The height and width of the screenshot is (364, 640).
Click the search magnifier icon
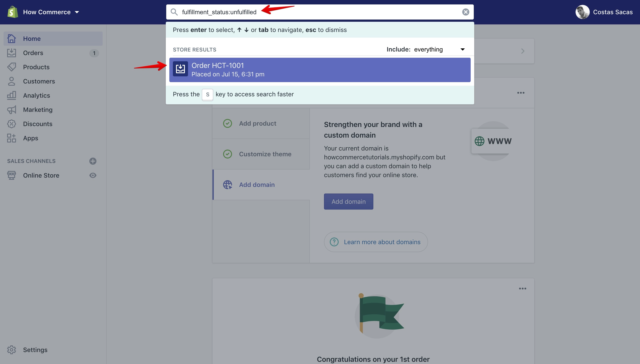[174, 12]
